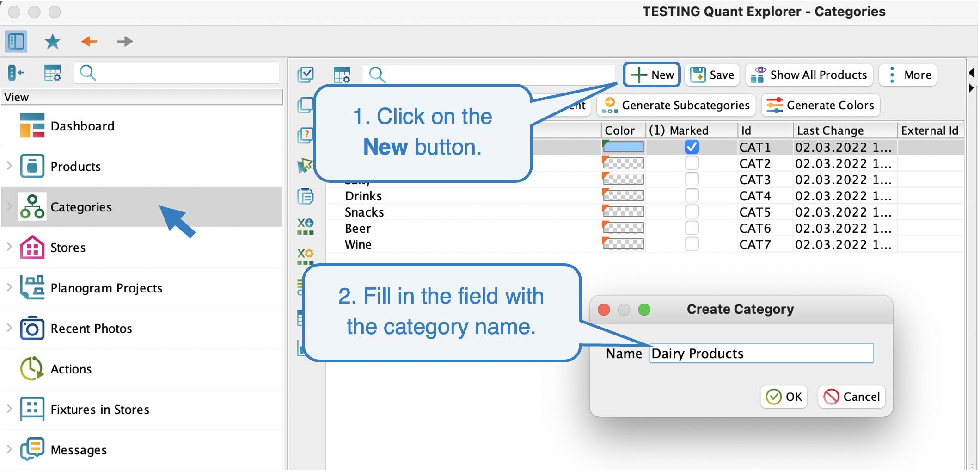The height and width of the screenshot is (472, 980).
Task: Click the clipboard list icon
Action: (x=306, y=196)
